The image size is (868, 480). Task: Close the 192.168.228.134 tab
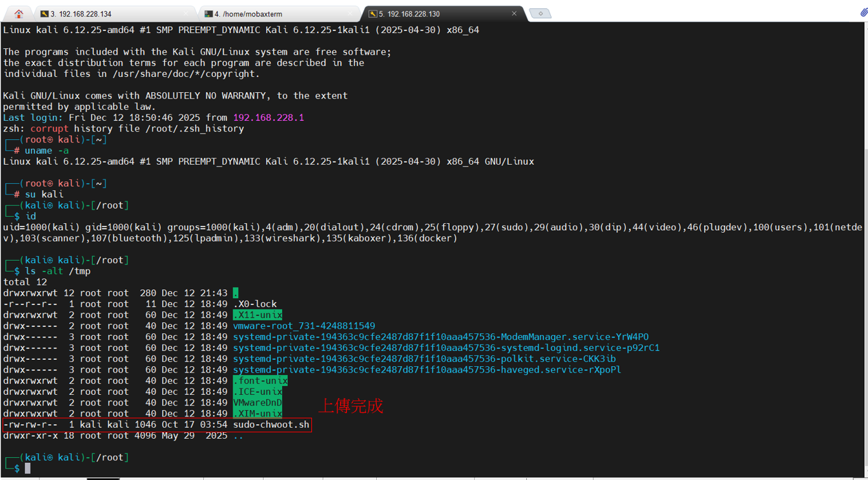[186, 13]
